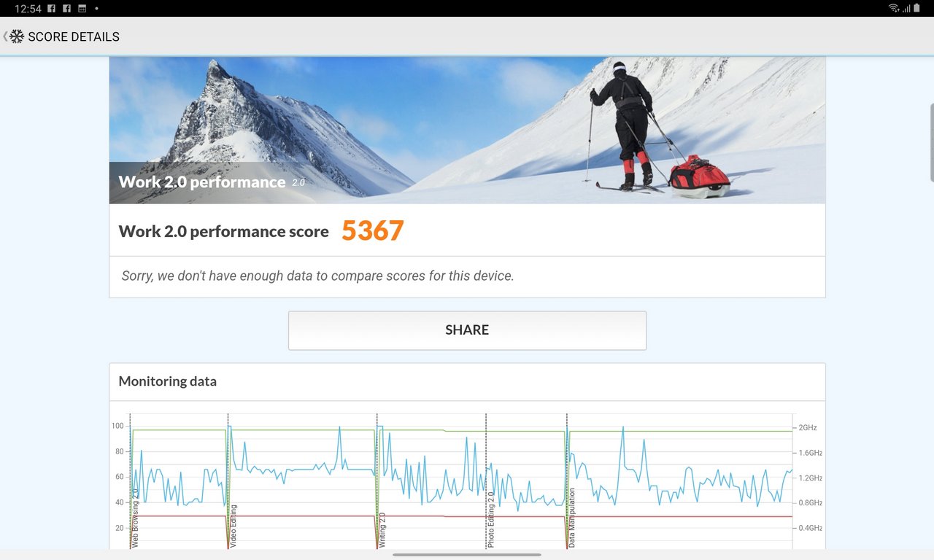Tap the cellular signal strength icon

[x=906, y=9]
